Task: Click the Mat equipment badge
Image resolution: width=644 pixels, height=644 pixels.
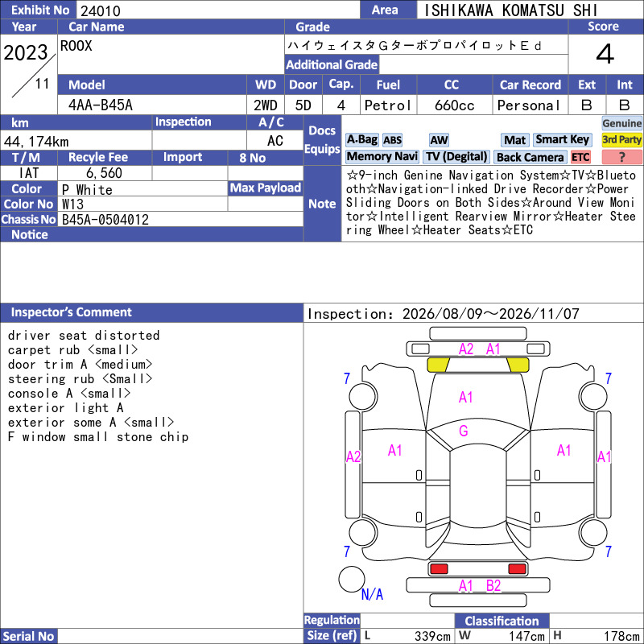Action: coord(515,140)
